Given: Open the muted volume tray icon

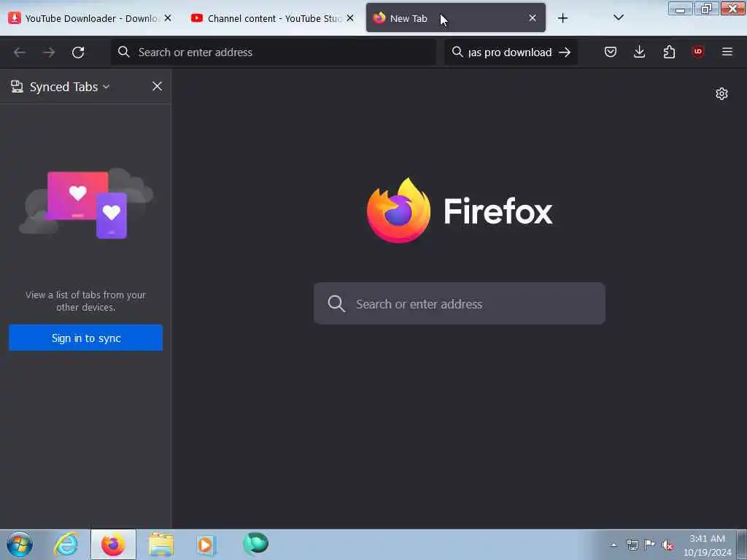Looking at the screenshot, I should [667, 545].
